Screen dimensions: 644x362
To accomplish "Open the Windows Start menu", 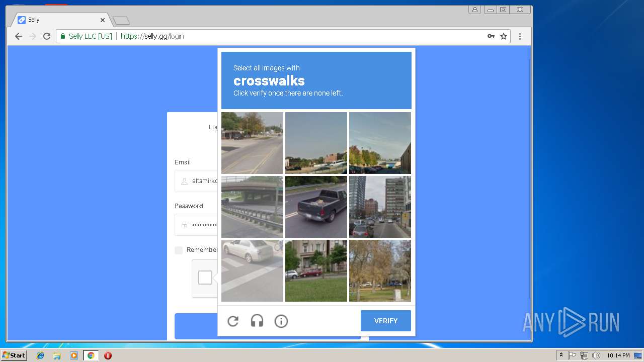I will (14, 355).
